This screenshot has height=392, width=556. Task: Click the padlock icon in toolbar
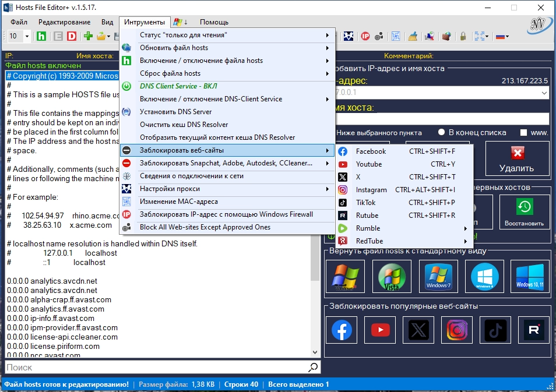point(463,36)
